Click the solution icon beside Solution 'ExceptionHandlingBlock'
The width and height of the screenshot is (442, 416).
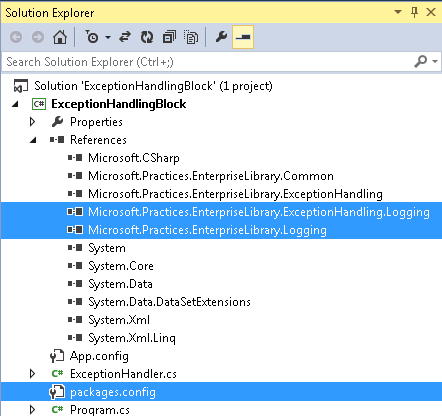(x=21, y=86)
